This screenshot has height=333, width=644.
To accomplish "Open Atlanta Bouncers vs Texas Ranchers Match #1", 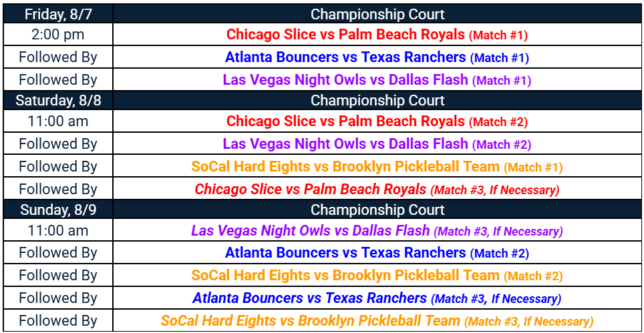I will [x=377, y=57].
